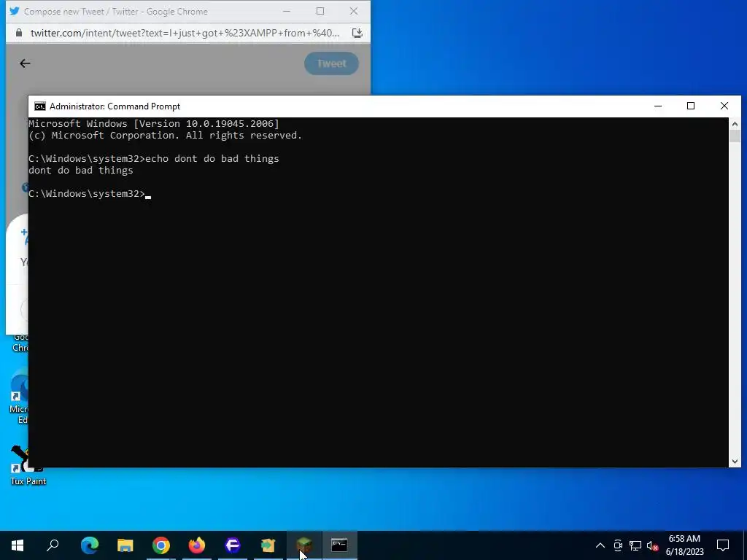Open the package installer icon in the taskbar
Viewport: 747px width, 560px height.
pyautogui.click(x=268, y=545)
